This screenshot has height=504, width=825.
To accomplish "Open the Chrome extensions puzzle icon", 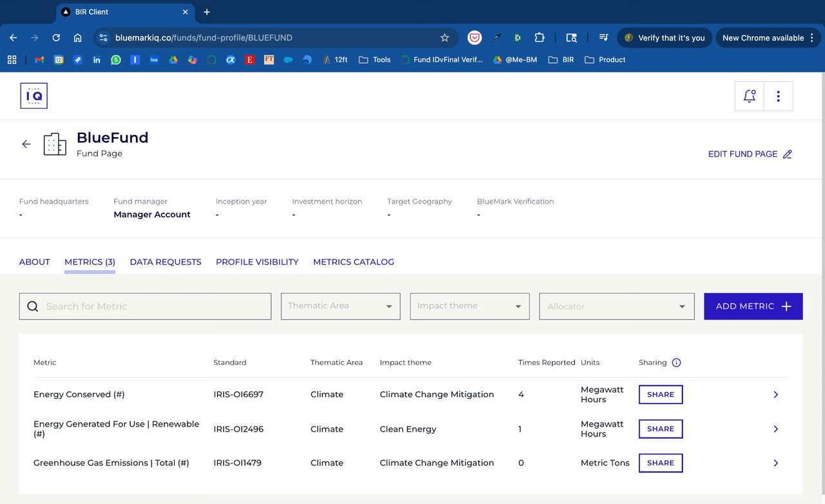I will coord(539,38).
